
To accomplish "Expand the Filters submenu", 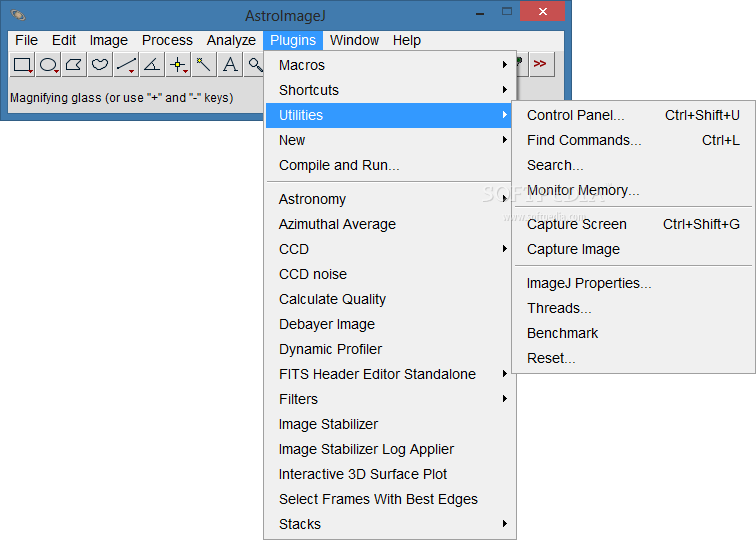I will (391, 399).
